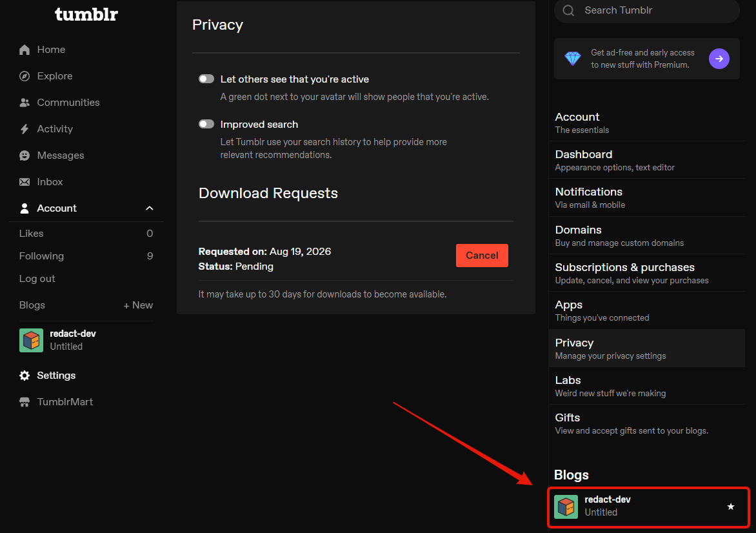Open Dashboard settings
The image size is (756, 533).
pos(647,160)
